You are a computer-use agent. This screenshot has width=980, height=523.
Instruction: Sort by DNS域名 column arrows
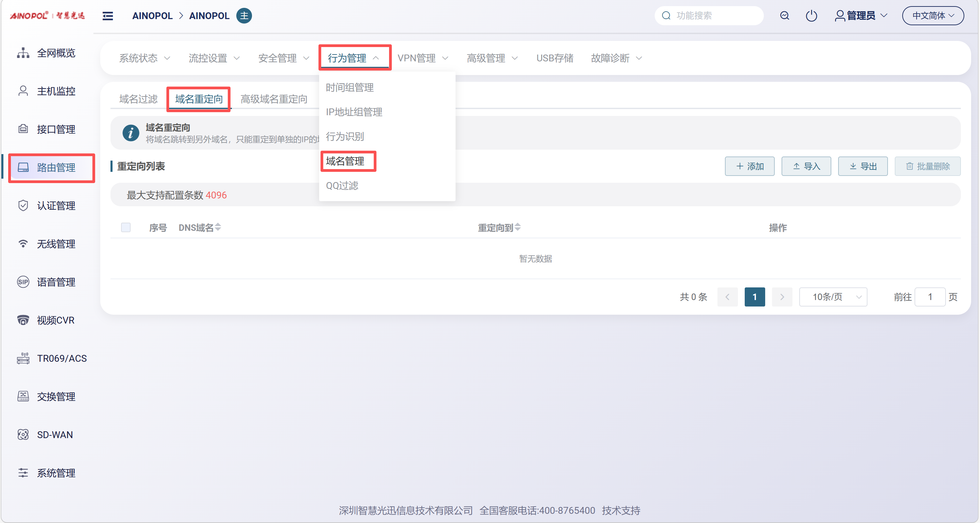(218, 227)
